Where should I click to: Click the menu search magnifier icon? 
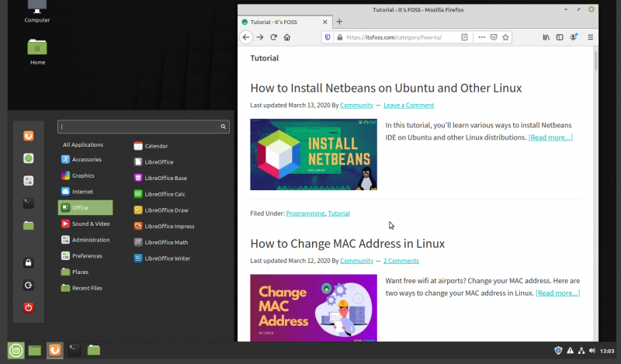pos(223,127)
